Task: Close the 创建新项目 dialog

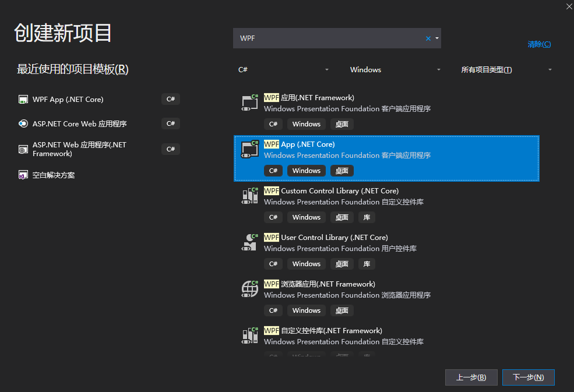Action: 569,6
